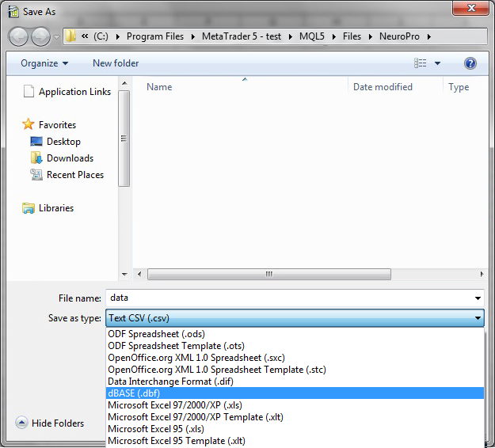The height and width of the screenshot is (448, 495).
Task: Click the Recent Places icon
Action: coord(36,174)
